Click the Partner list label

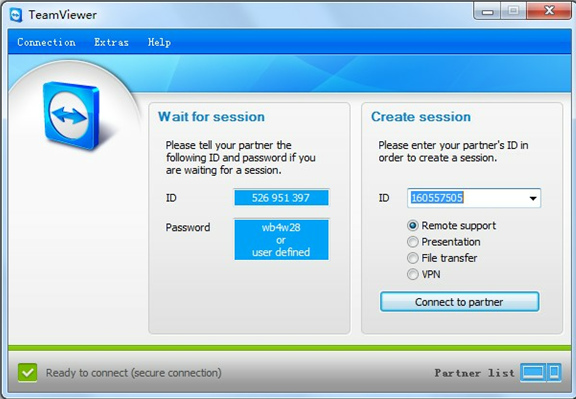click(x=475, y=373)
